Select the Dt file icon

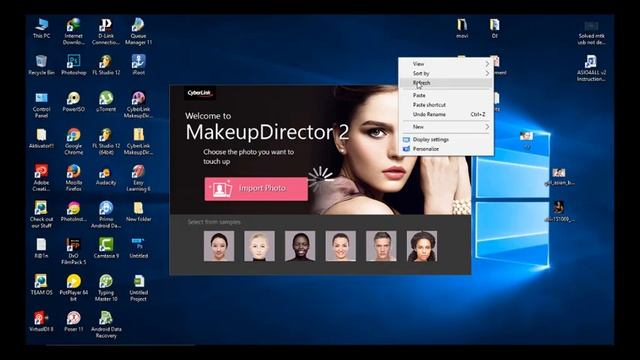[x=495, y=29]
